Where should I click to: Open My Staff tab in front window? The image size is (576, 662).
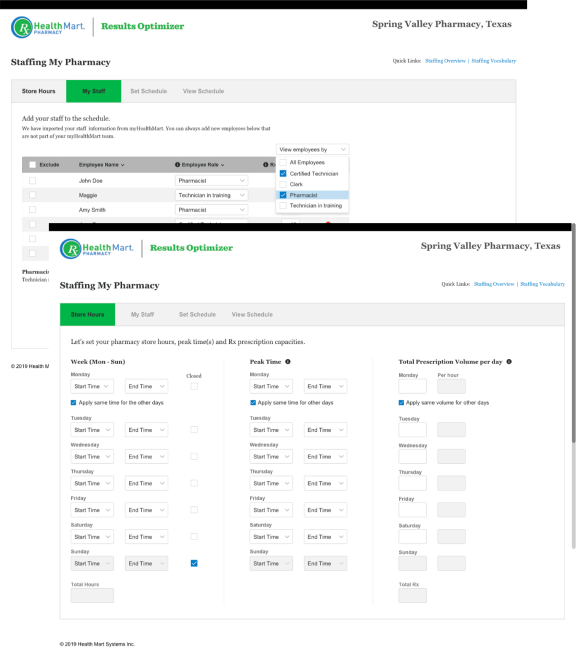[x=142, y=315]
